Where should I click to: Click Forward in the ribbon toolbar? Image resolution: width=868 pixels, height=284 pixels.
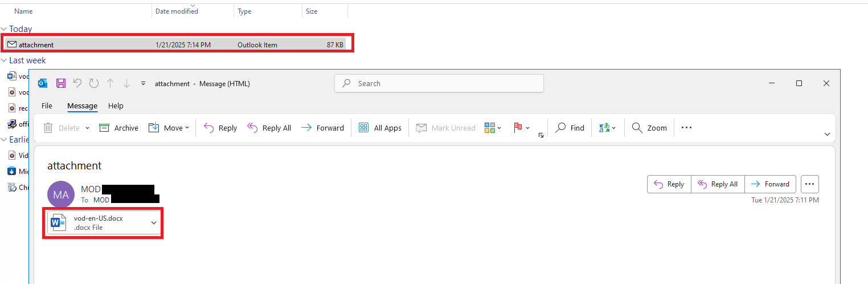coord(322,128)
